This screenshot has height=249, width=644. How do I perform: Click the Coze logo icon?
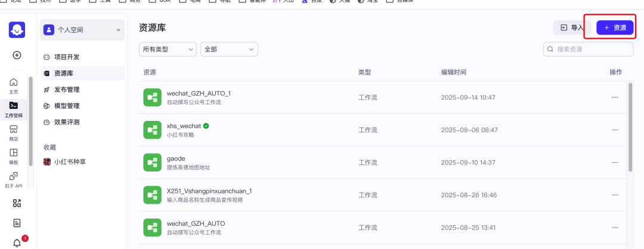(17, 30)
